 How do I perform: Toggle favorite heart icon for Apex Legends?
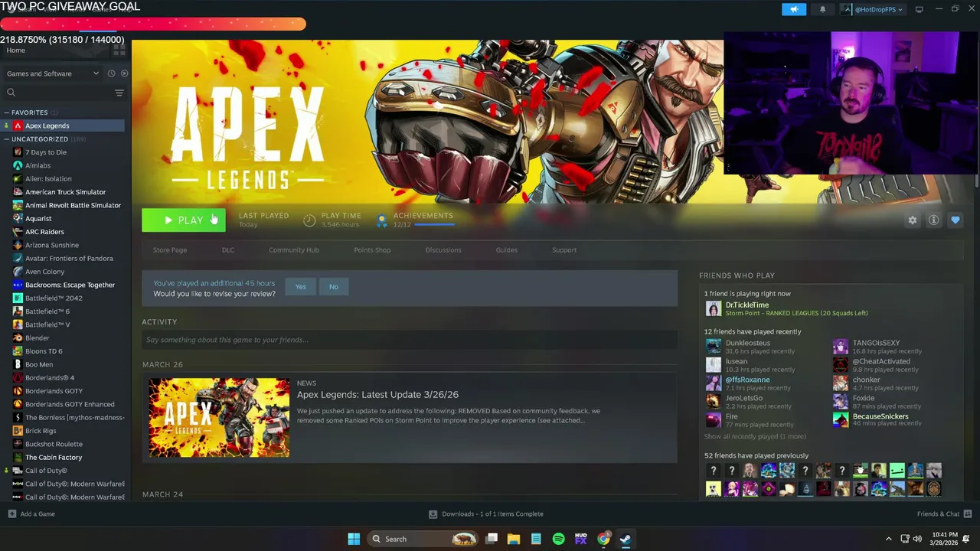pyautogui.click(x=955, y=220)
